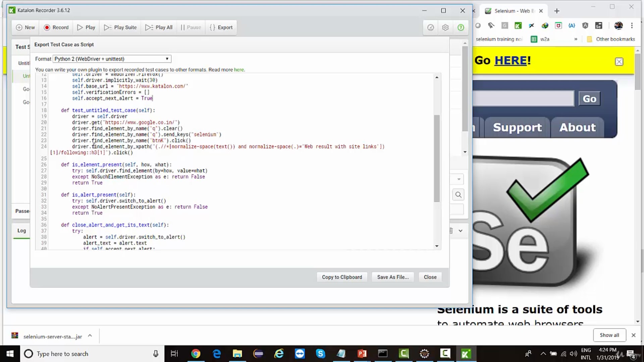Open the command prompt taskbar icon
The image size is (644, 362).
click(x=383, y=354)
